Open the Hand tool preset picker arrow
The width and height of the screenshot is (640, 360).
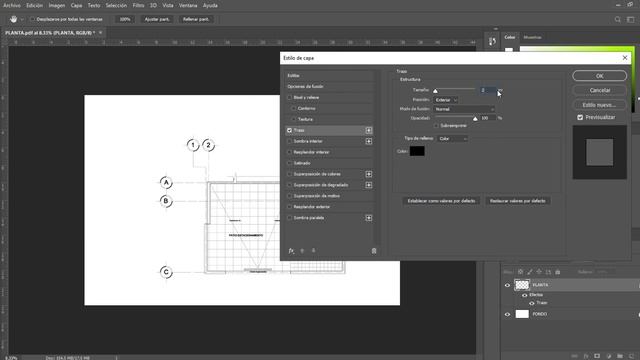click(x=22, y=19)
